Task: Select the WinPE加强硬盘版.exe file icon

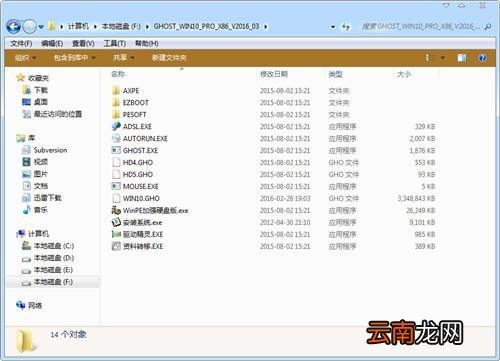Action: click(x=116, y=210)
